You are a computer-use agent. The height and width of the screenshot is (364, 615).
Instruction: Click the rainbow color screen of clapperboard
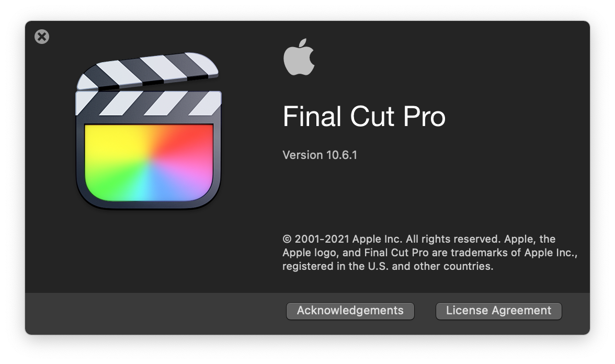pos(149,162)
